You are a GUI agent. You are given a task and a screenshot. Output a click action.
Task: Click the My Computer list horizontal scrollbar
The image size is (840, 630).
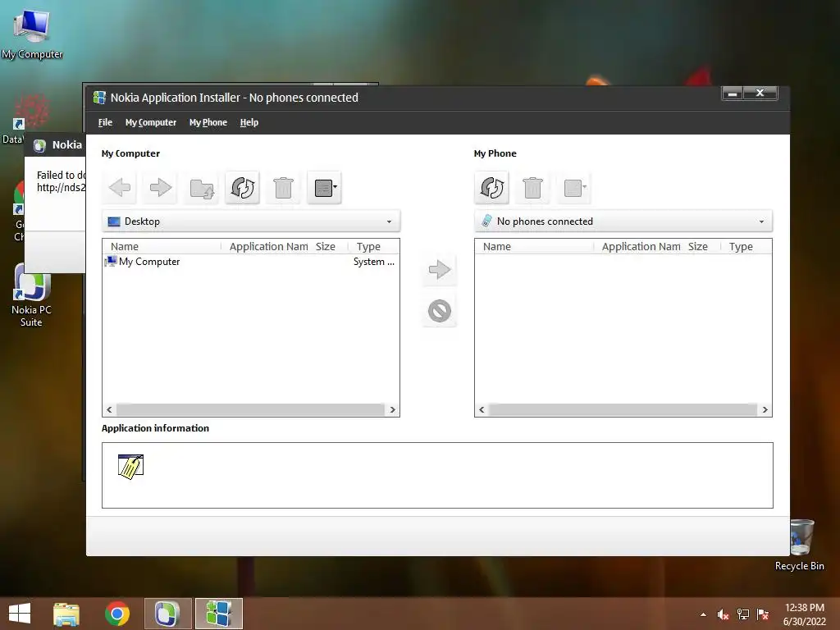[x=250, y=410]
